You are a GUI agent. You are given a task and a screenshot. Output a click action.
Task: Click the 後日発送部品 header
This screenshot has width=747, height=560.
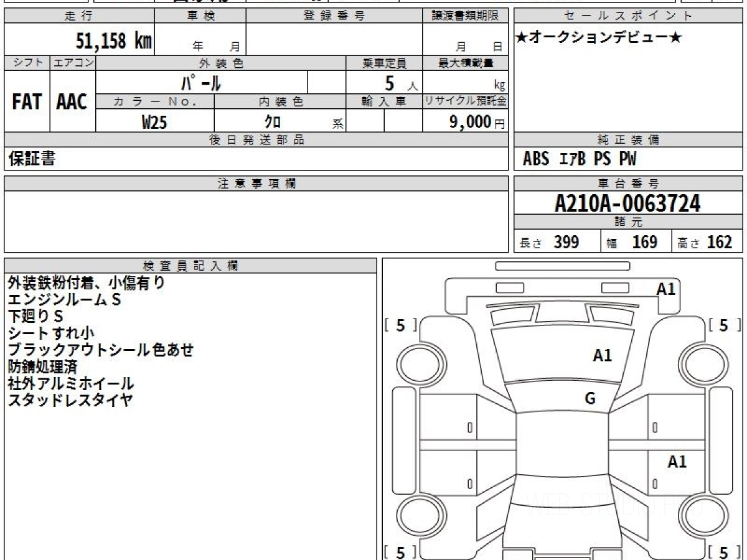point(256,140)
